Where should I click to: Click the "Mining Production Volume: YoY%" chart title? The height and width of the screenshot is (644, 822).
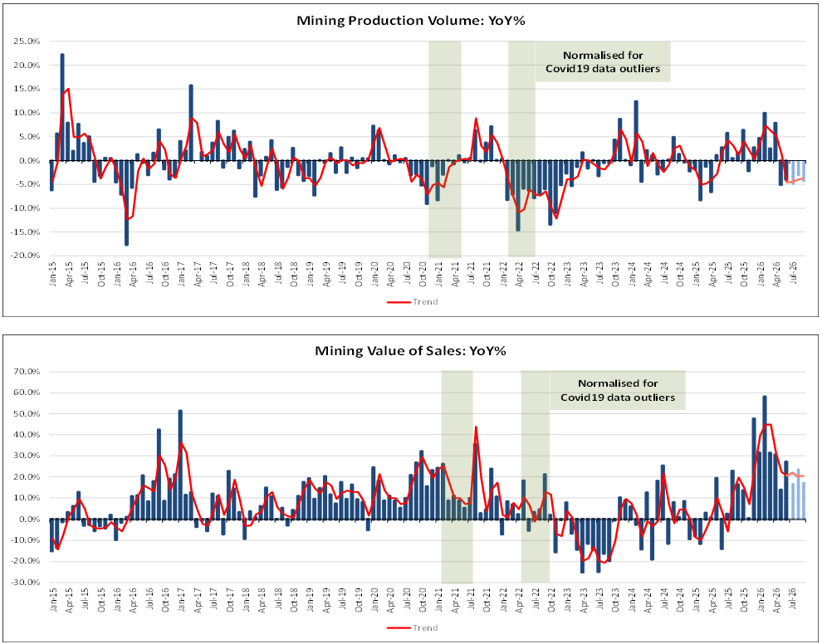click(x=410, y=21)
